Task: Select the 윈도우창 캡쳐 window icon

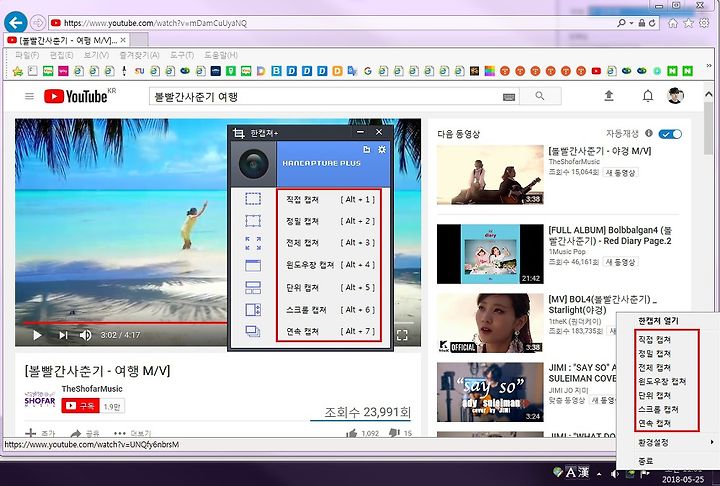Action: [253, 265]
